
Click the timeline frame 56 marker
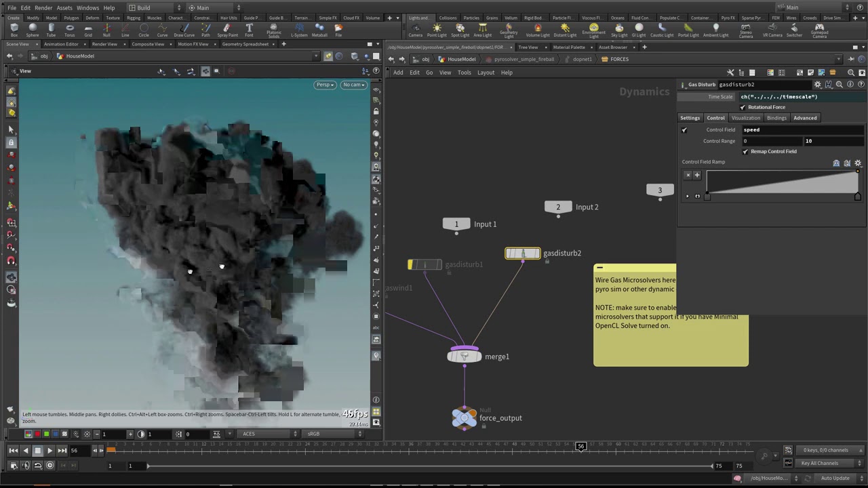pos(581,446)
